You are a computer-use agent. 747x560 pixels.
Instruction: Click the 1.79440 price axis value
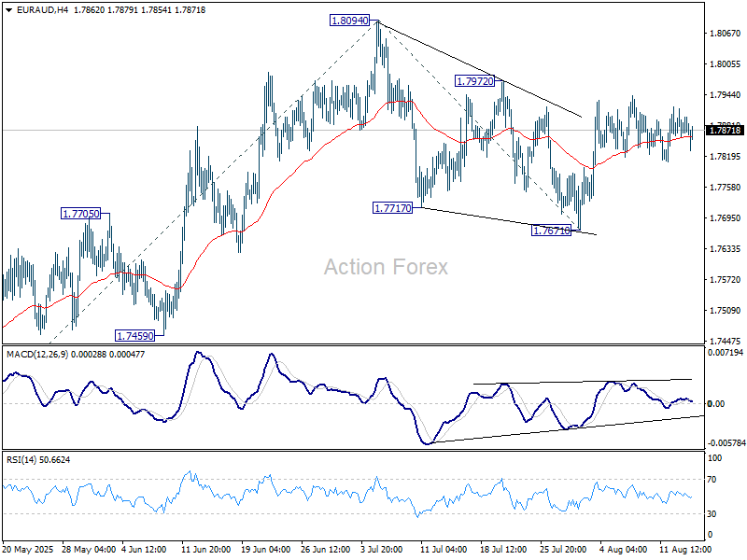point(726,95)
